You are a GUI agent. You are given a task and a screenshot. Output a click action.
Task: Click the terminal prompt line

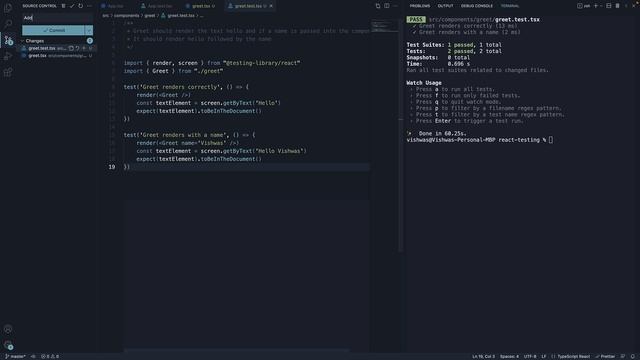[480, 140]
